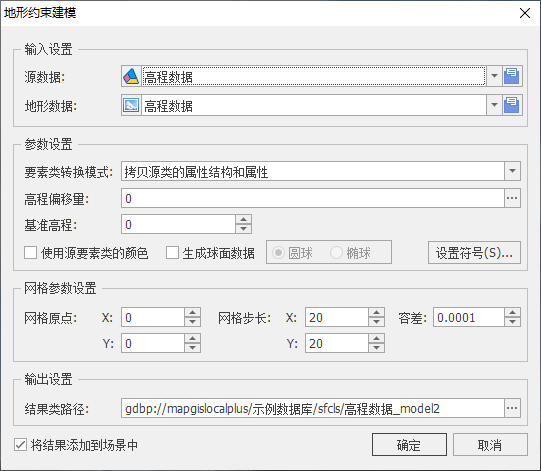
Task: Click ellipsis button beside elevation offset
Action: pyautogui.click(x=512, y=198)
